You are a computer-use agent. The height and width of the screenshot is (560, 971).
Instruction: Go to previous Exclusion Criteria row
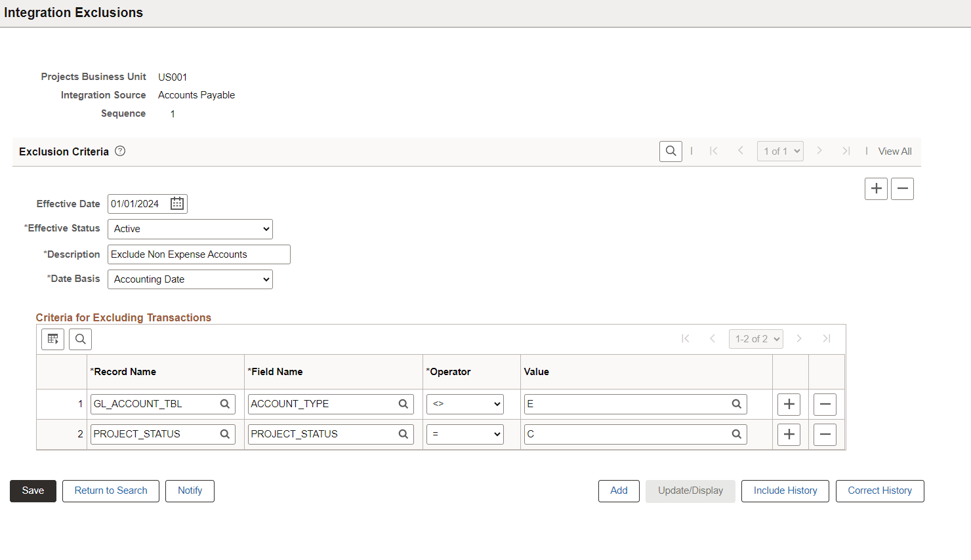741,151
